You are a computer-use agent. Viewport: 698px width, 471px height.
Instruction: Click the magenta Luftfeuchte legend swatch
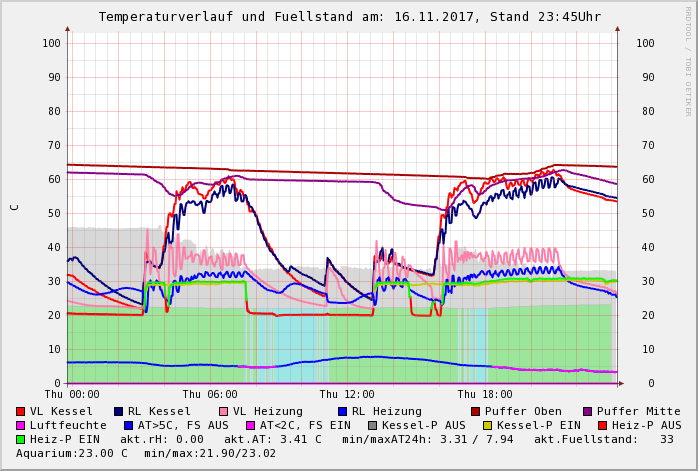21,425
